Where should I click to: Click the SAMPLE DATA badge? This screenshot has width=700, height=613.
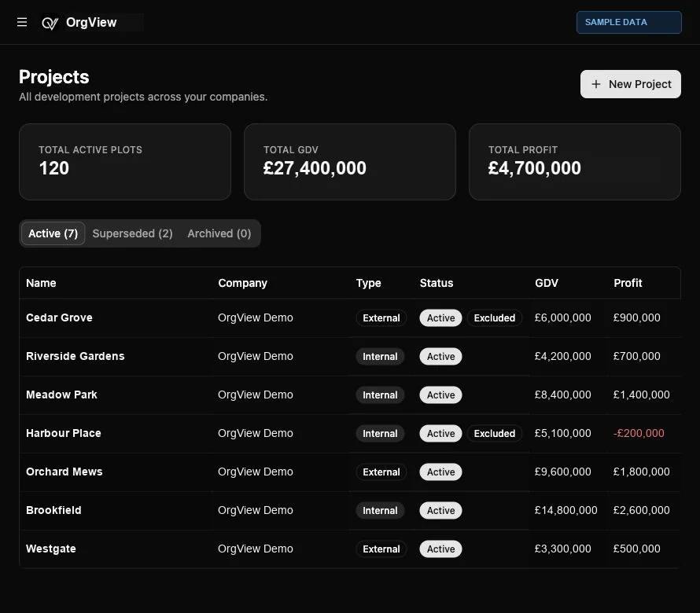coord(628,22)
